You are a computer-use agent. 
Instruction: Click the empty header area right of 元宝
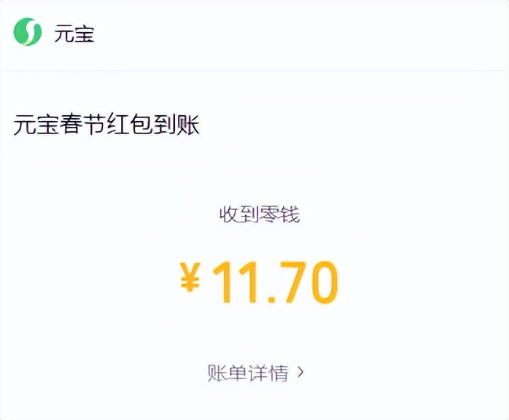pyautogui.click(x=306, y=34)
